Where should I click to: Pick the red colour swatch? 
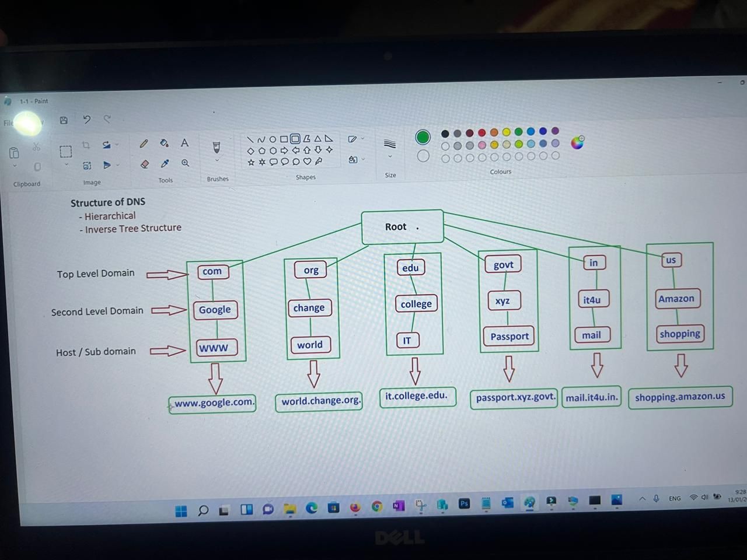coord(481,132)
